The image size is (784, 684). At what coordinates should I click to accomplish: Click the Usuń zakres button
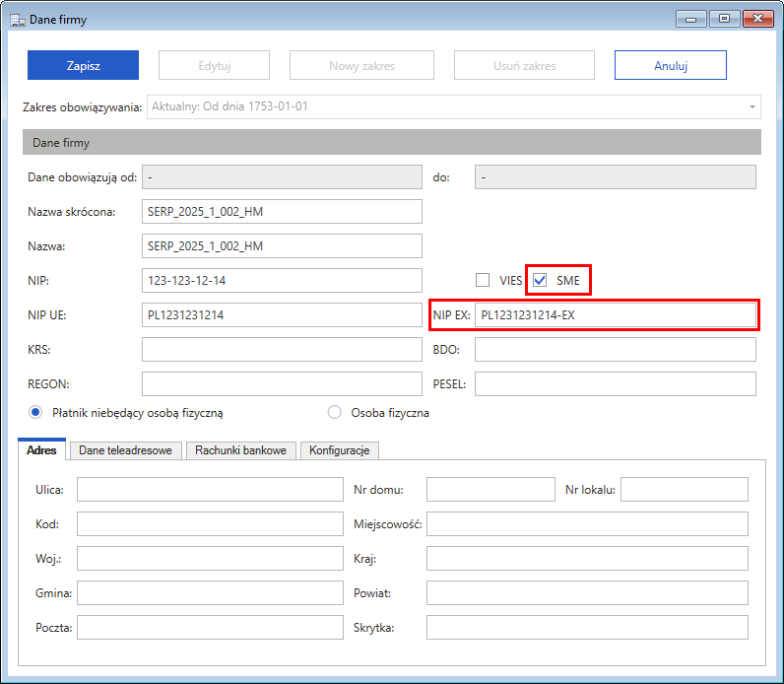tap(524, 65)
